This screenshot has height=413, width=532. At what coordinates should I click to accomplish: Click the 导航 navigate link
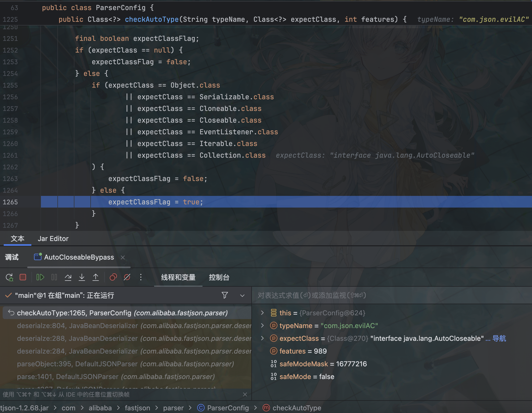499,338
